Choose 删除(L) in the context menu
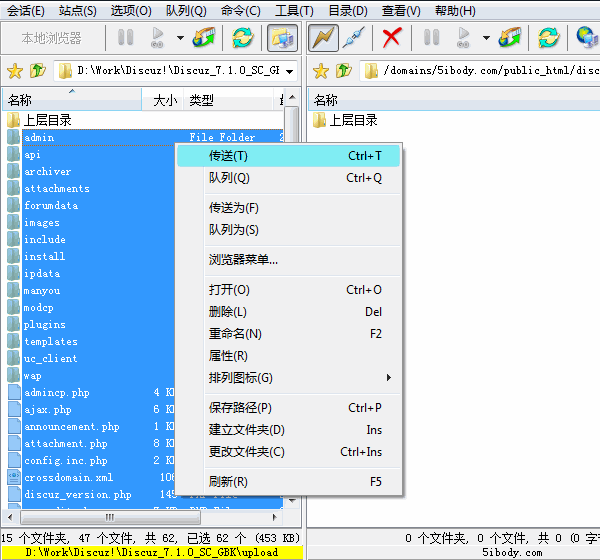Image resolution: width=600 pixels, height=560 pixels. [227, 312]
